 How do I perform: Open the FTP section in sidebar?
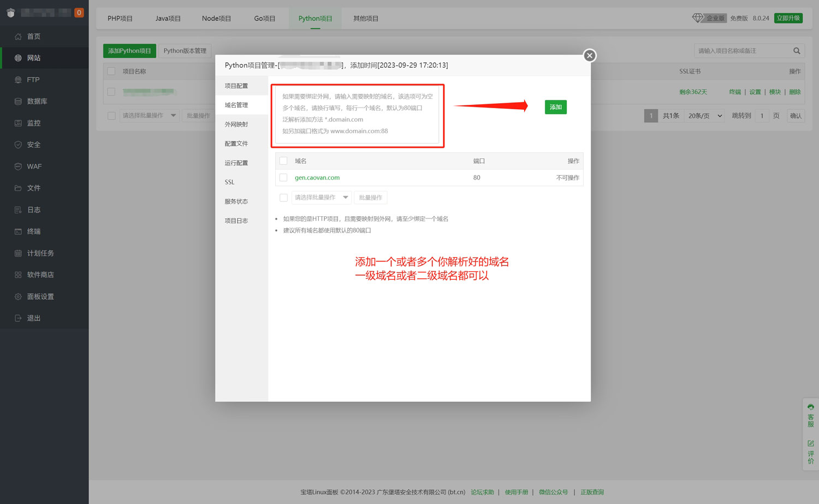pos(33,79)
